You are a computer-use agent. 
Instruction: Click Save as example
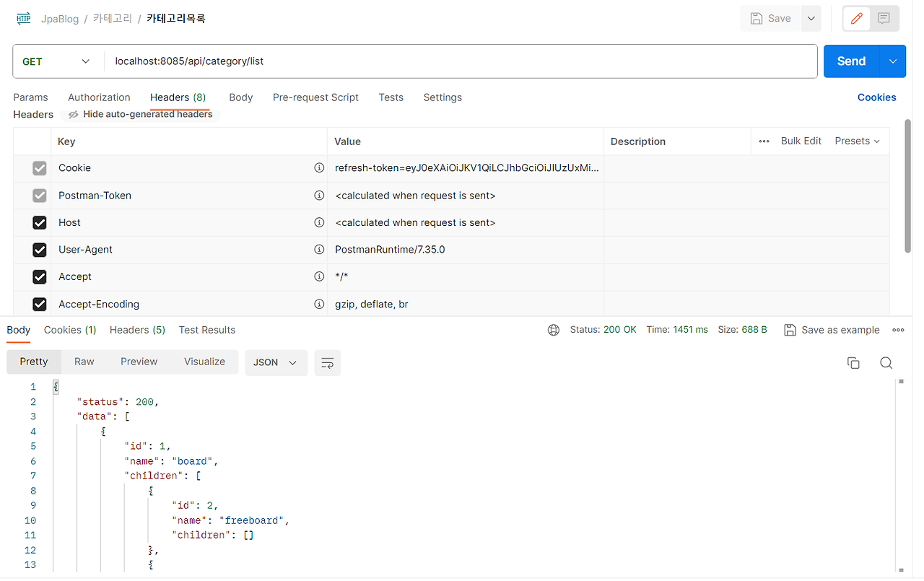(832, 330)
